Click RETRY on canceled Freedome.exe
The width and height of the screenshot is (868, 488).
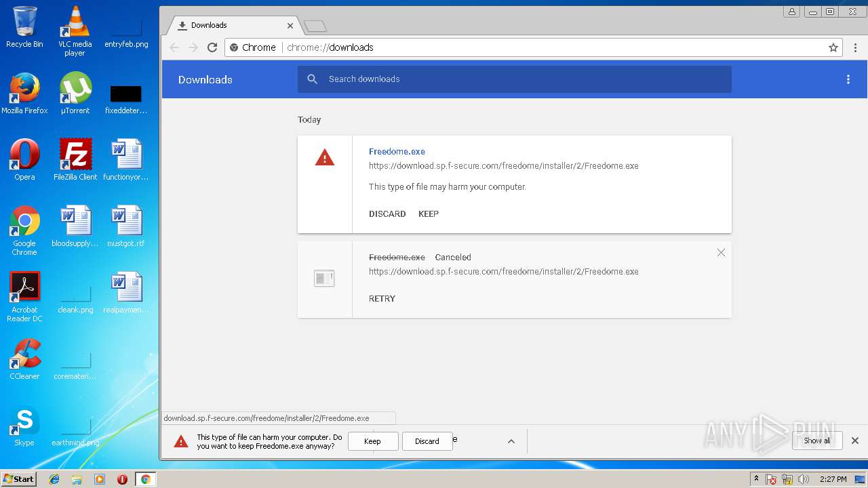tap(382, 299)
